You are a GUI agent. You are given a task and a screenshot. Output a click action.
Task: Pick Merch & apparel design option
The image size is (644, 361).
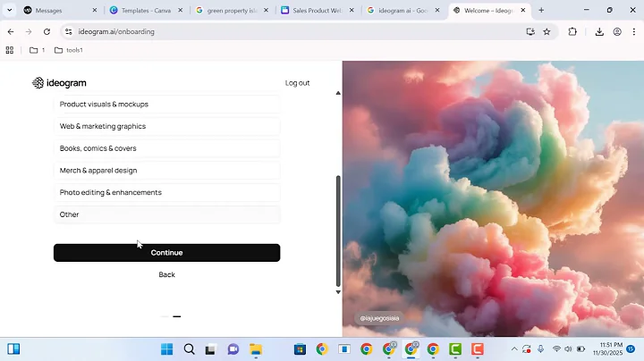[166, 171]
